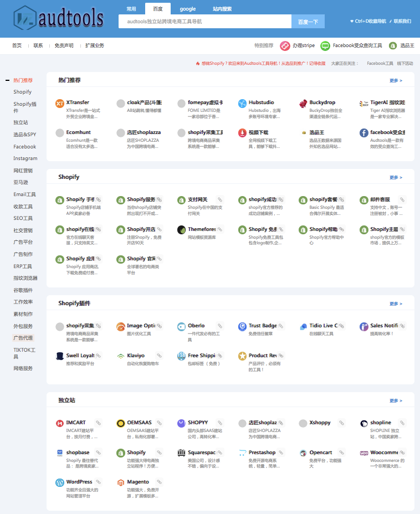Click the Hubstudio blue icon

[242, 104]
